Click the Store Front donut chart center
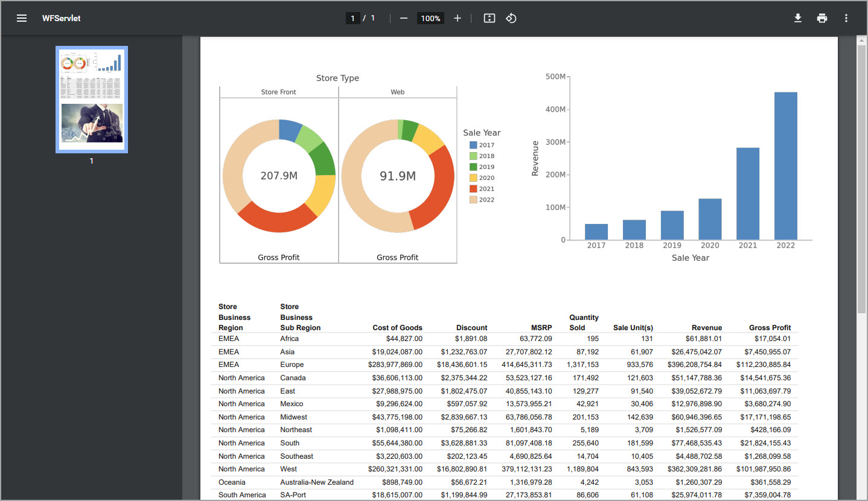This screenshot has width=868, height=501. (x=279, y=176)
